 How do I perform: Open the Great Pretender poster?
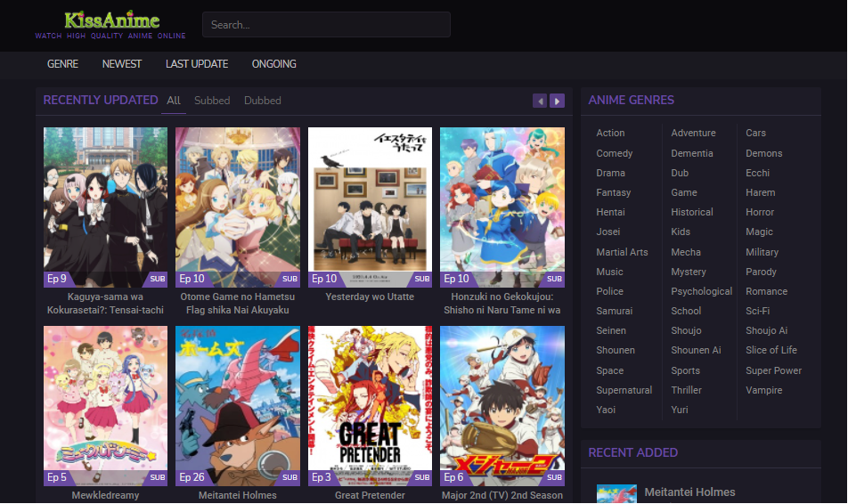click(370, 405)
